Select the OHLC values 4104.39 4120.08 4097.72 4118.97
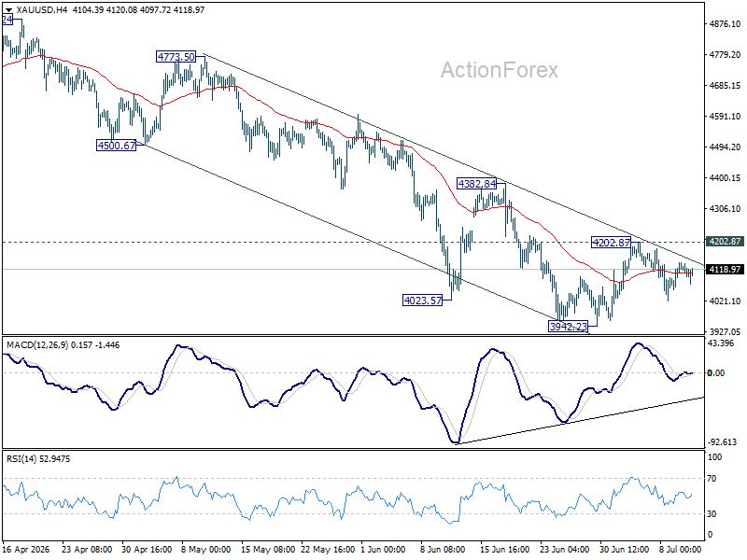The image size is (747, 560). [x=138, y=9]
